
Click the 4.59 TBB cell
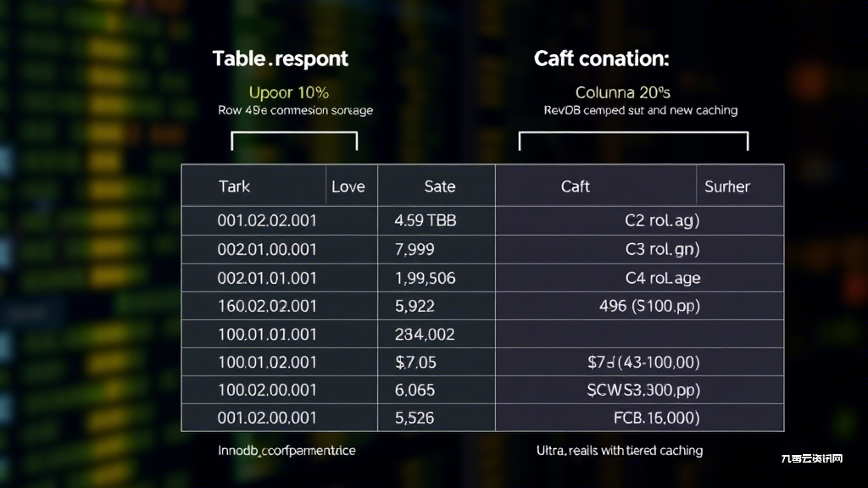[426, 221]
